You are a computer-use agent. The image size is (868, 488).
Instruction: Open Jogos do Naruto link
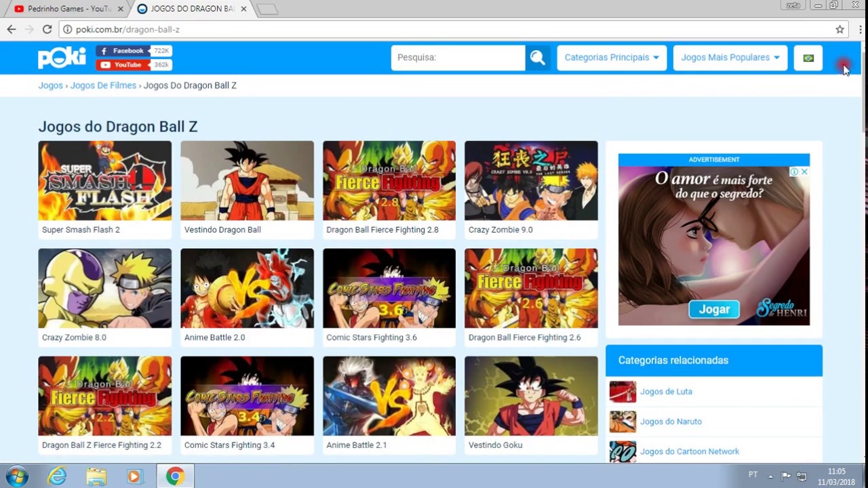pyautogui.click(x=671, y=422)
